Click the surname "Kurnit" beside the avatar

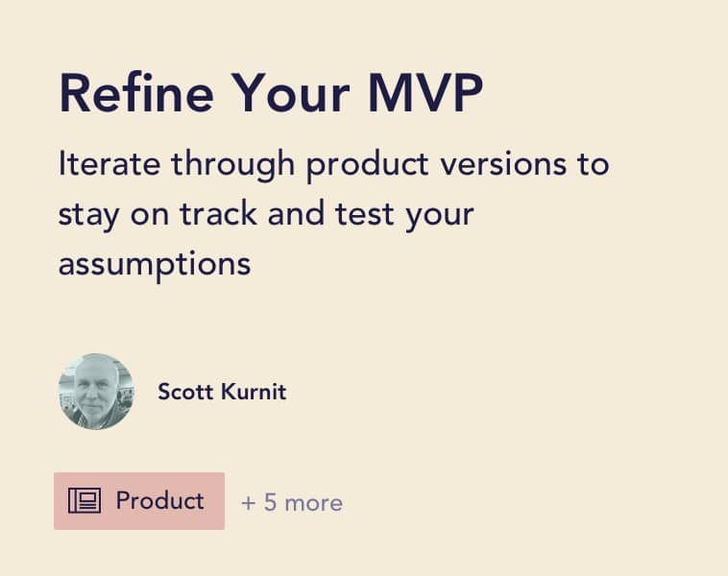(x=254, y=392)
